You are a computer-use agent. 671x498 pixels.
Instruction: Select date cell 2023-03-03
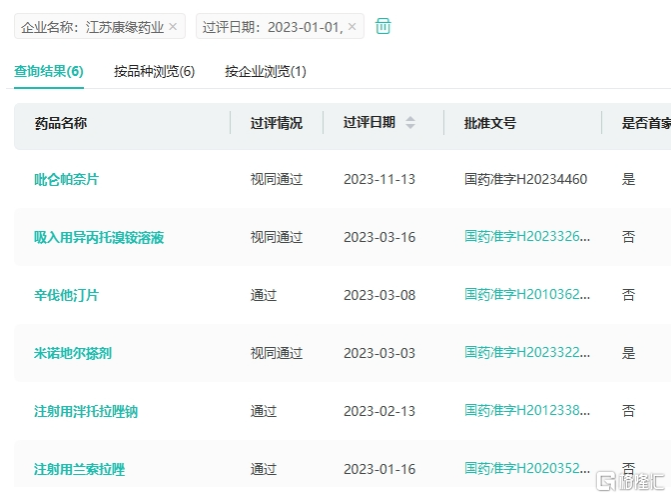tap(380, 353)
